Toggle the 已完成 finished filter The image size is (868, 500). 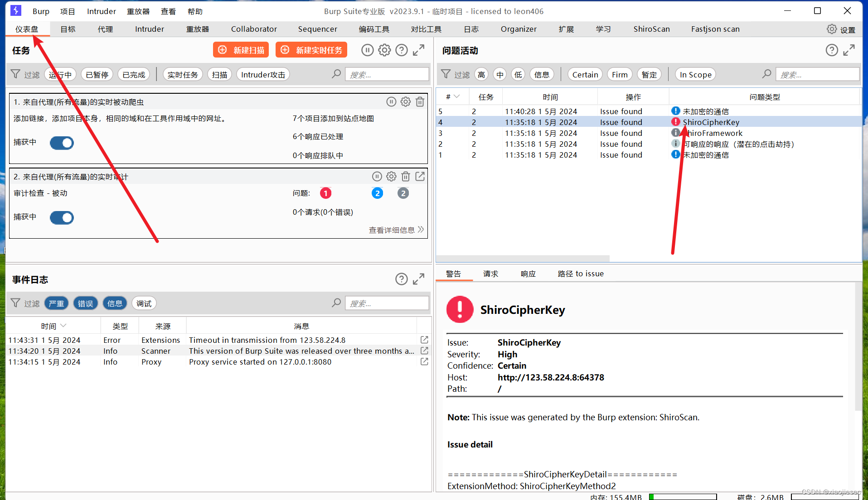pyautogui.click(x=134, y=75)
